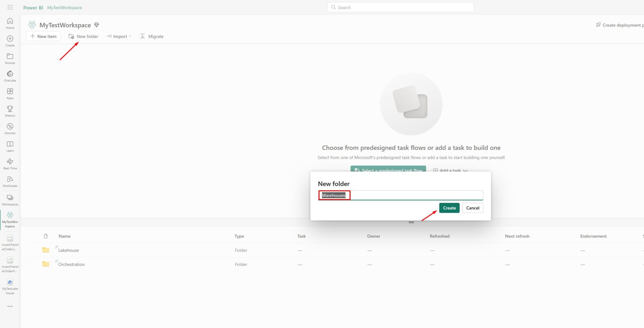This screenshot has width=644, height=328.
Task: Click the file type column header icon
Action: point(46,236)
